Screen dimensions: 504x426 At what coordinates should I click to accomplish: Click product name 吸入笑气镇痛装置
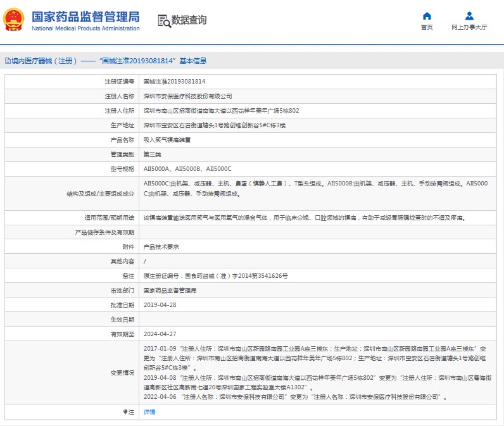pos(167,140)
